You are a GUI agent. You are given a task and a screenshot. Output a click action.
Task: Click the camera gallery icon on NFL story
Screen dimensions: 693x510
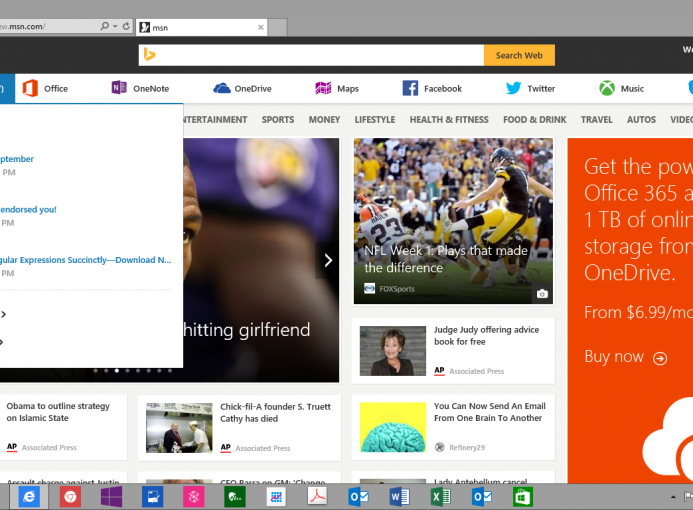(x=542, y=294)
